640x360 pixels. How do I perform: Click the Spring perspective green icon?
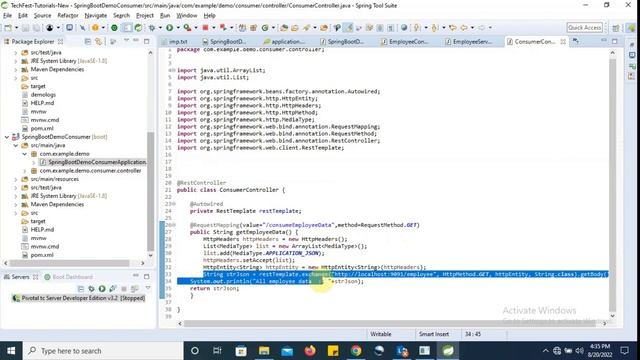(x=632, y=28)
